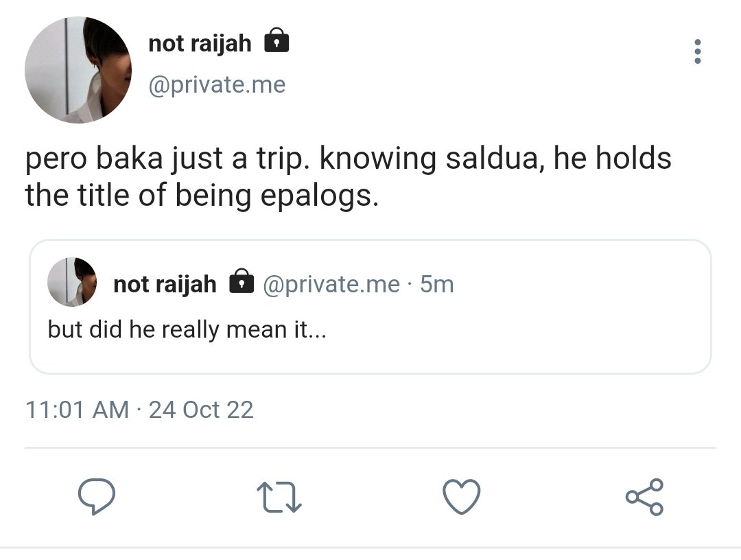Viewport: 741px width, 560px height.
Task: Click the @private.me handle in quoted tweet
Action: 331,285
